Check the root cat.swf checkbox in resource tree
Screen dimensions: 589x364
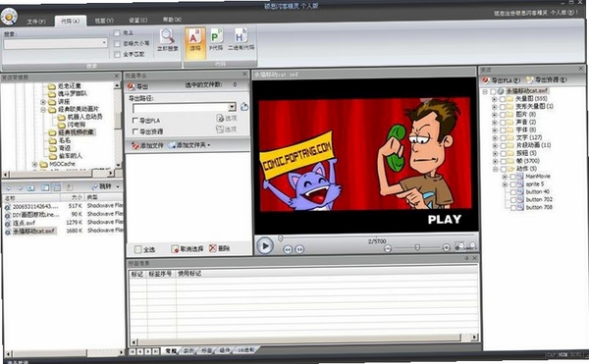pos(493,91)
